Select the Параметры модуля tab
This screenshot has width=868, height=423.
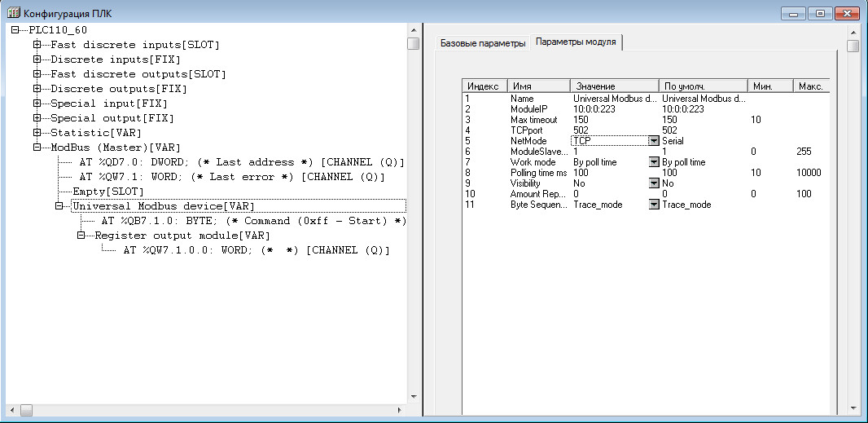(578, 42)
